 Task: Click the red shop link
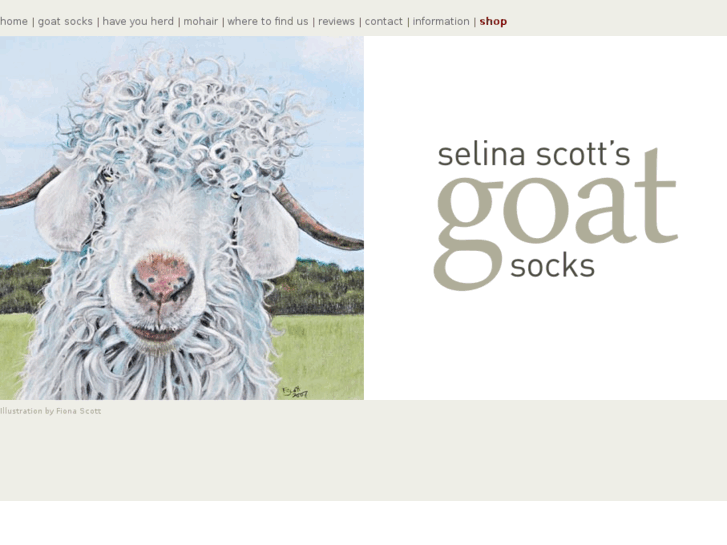pyautogui.click(x=493, y=22)
